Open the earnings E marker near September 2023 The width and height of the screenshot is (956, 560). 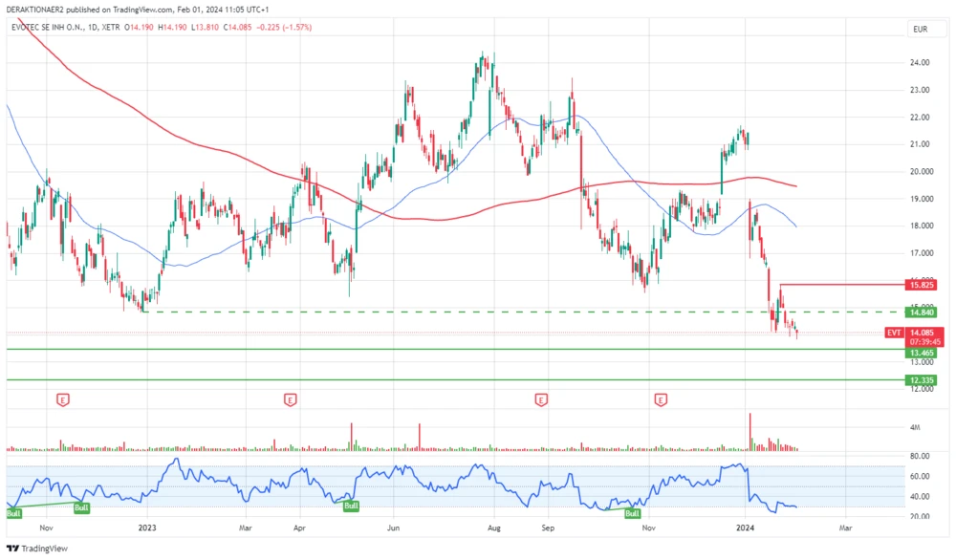[542, 398]
